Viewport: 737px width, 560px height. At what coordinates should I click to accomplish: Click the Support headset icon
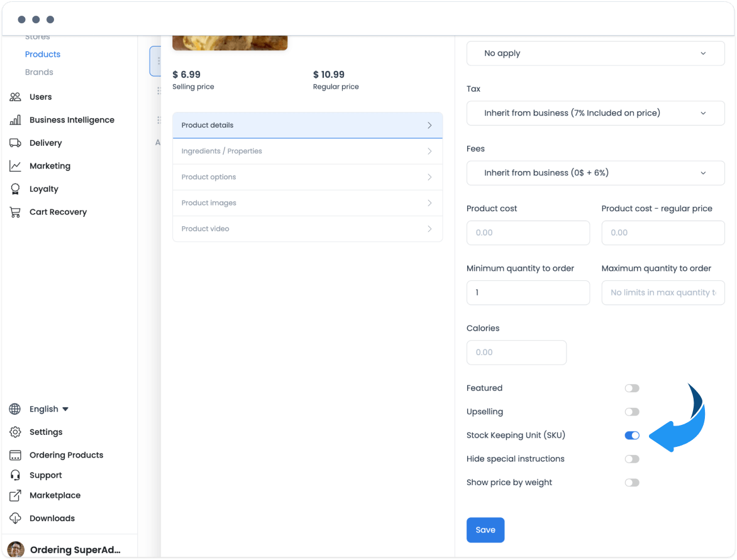click(15, 475)
